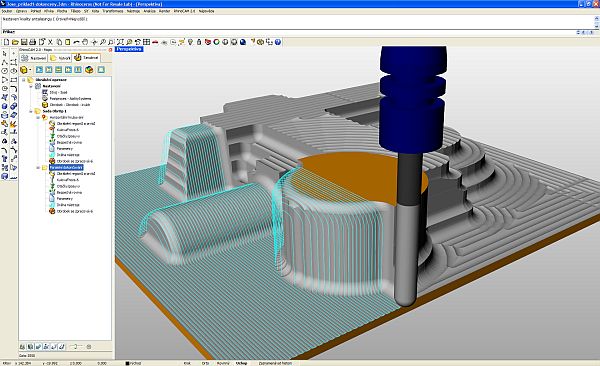This screenshot has width=600, height=366.
Task: Select the Sada obrábění 1 tree item
Action: point(54,111)
